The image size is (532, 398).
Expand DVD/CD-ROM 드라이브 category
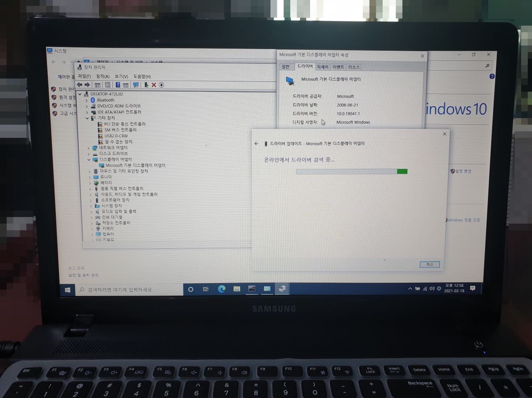pos(87,106)
